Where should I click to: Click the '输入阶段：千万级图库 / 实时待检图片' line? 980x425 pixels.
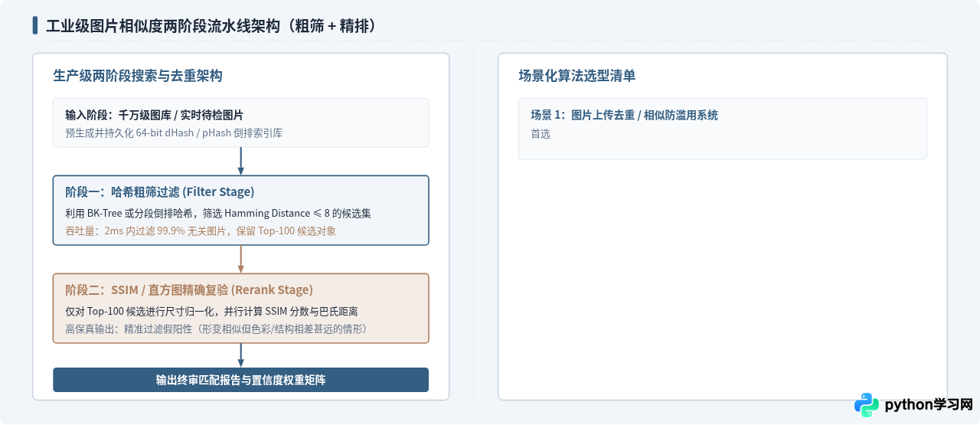point(155,115)
